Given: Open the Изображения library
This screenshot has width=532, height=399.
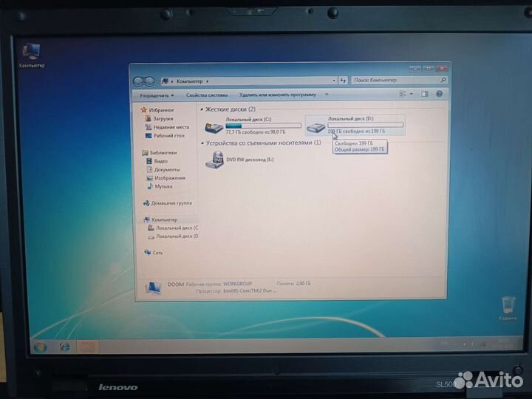Looking at the screenshot, I should point(166,178).
